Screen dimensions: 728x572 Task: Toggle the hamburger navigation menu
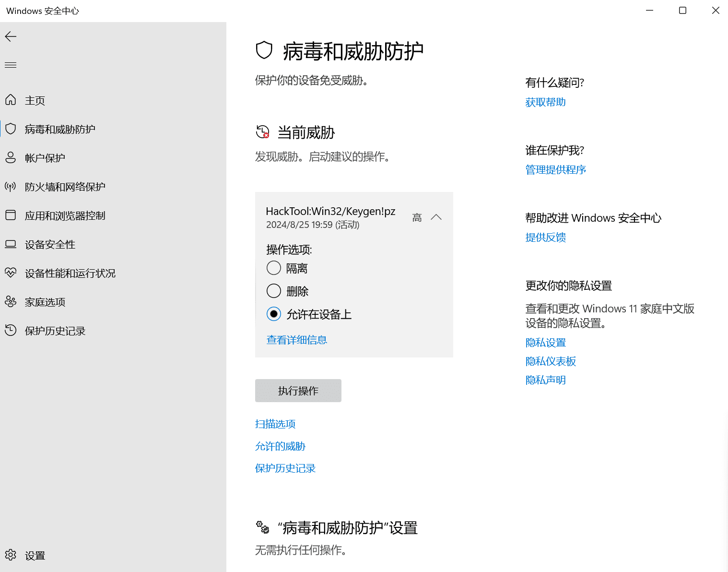tap(11, 65)
